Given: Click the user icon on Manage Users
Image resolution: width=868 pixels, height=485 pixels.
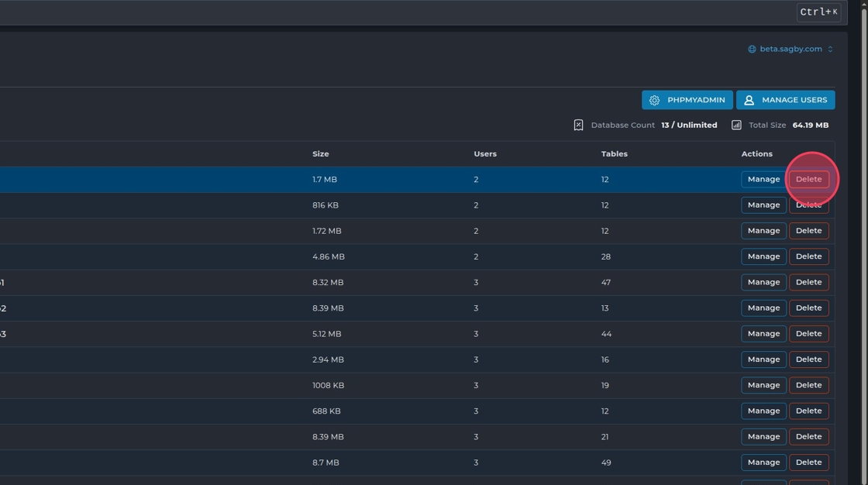Looking at the screenshot, I should pos(749,100).
